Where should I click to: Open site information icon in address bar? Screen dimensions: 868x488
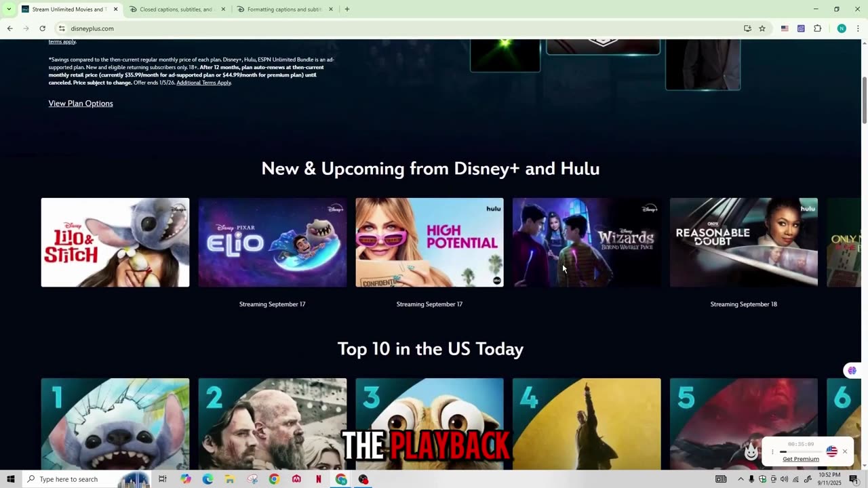(x=62, y=28)
